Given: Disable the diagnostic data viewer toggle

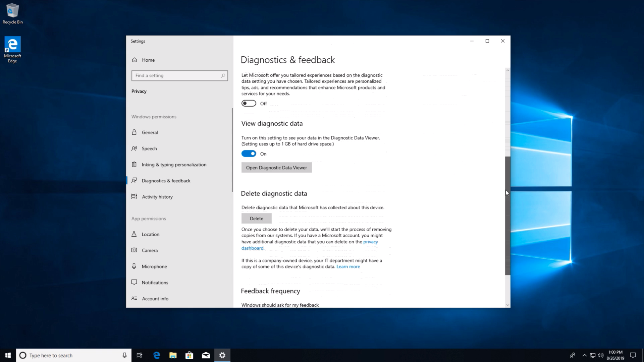Looking at the screenshot, I should (x=249, y=154).
